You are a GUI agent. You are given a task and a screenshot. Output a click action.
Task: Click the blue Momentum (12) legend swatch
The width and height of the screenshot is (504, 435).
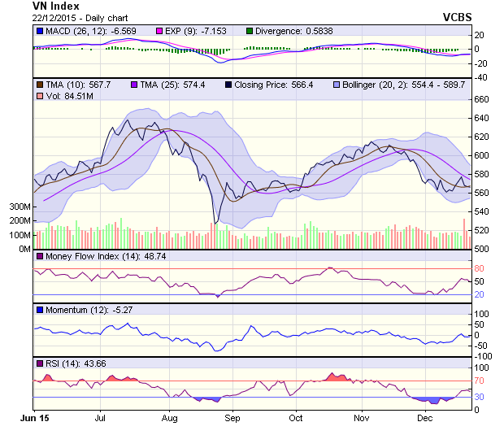39,310
